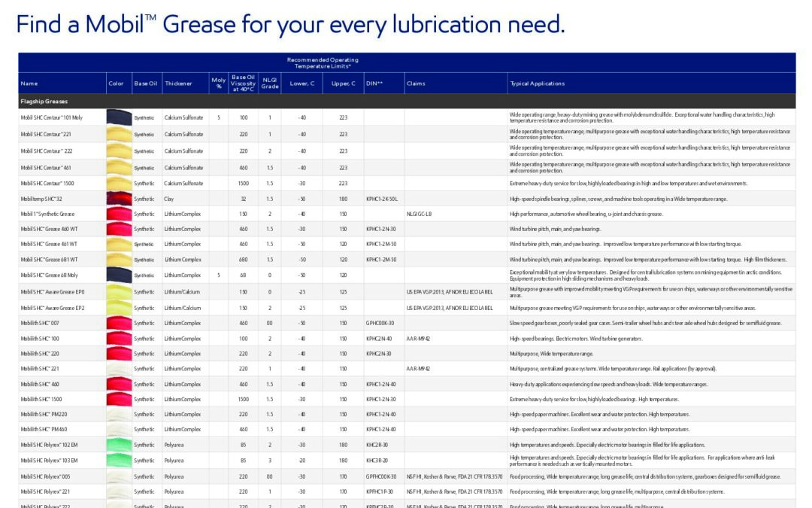Click dark red swatch for Mobiltemp SHC 32
The image size is (812, 508).
click(119, 199)
